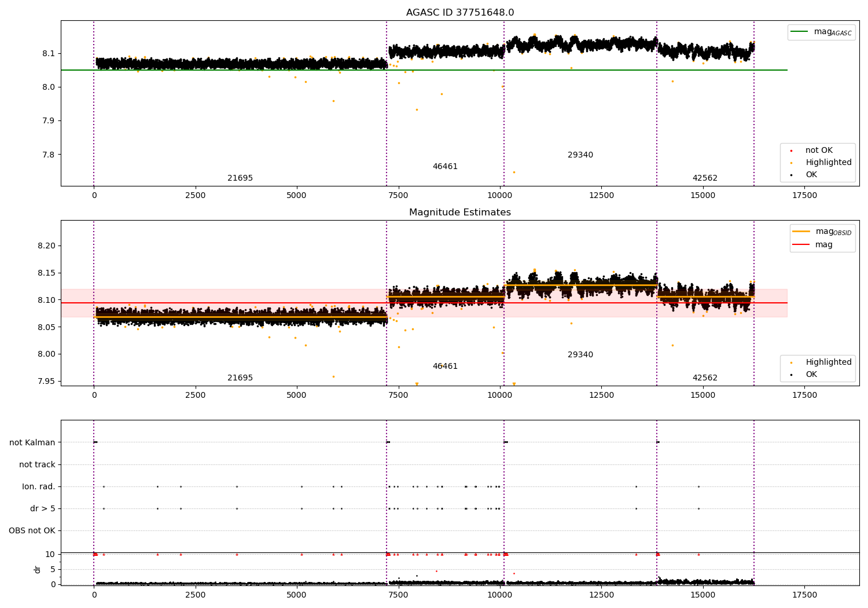Image resolution: width=868 pixels, height=608 pixels.
Task: Click x-axis tick 12500 in middle plot
Action: (x=601, y=395)
